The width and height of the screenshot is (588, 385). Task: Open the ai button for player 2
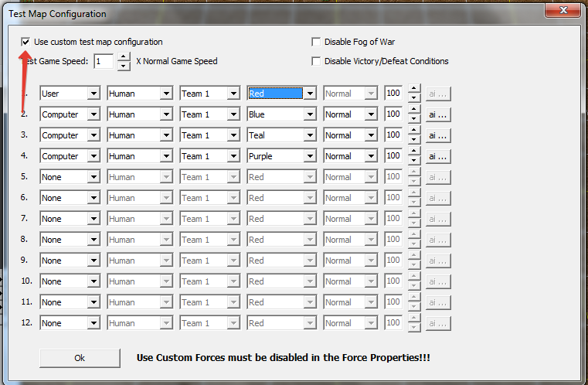[x=437, y=114]
